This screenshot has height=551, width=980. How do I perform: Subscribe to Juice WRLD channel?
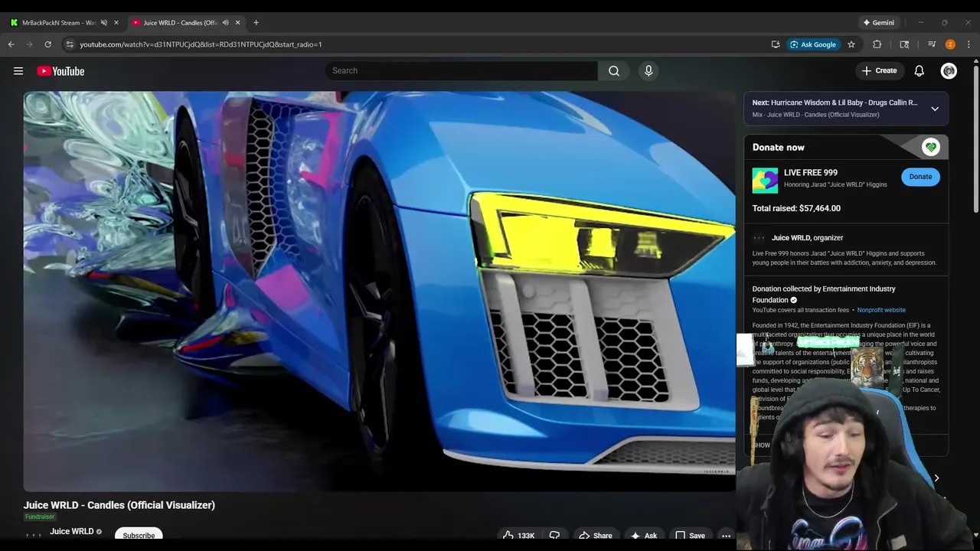pyautogui.click(x=139, y=535)
